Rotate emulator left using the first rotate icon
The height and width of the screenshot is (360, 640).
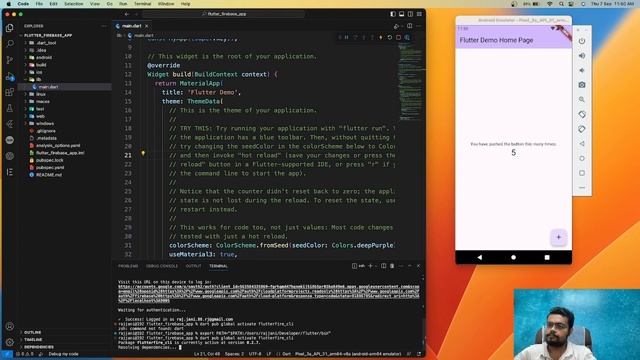coord(582,114)
